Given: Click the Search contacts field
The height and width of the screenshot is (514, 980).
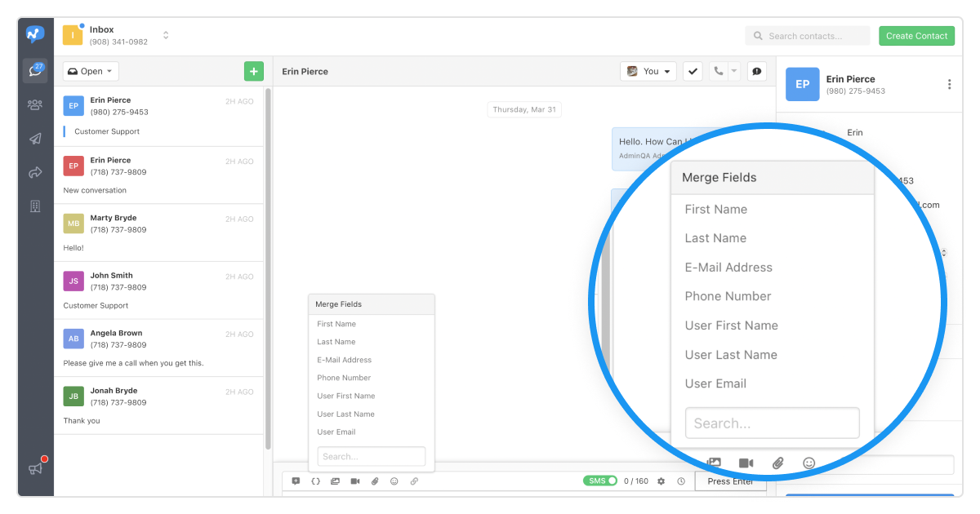Looking at the screenshot, I should point(807,36).
